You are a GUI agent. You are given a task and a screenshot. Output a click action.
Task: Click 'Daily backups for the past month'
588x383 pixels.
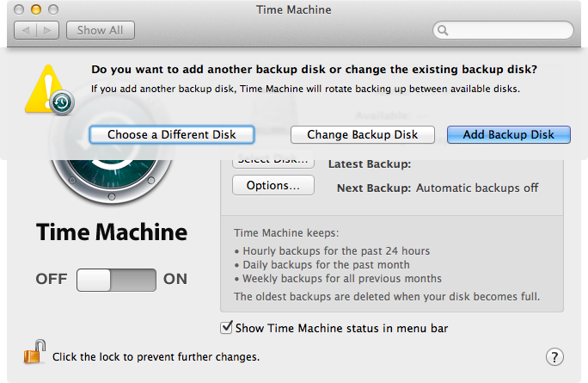(326, 265)
